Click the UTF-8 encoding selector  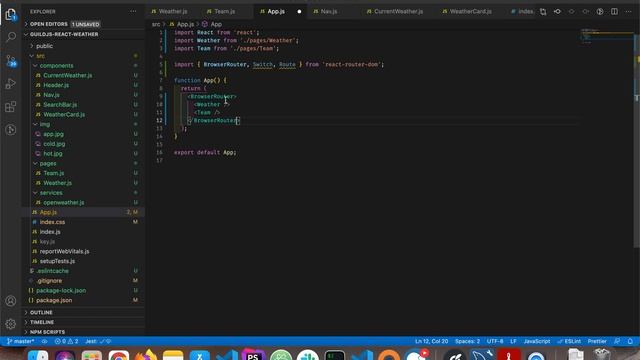pos(495,341)
